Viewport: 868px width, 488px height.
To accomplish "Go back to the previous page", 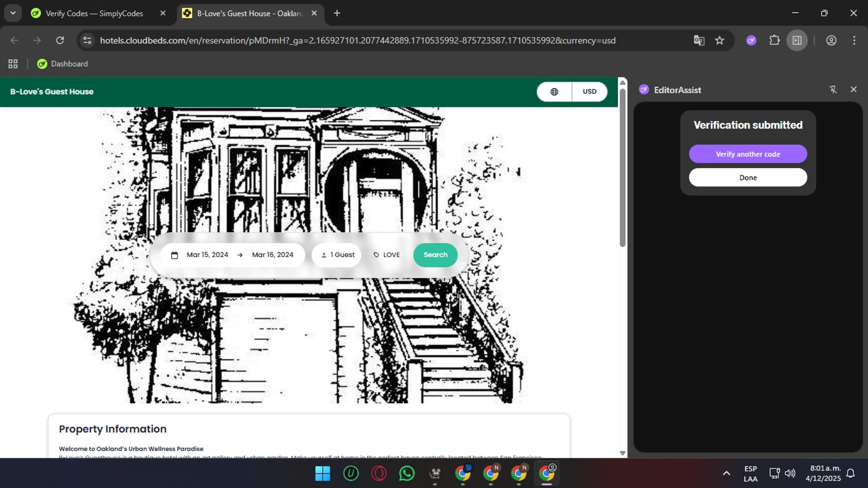I will tap(14, 41).
